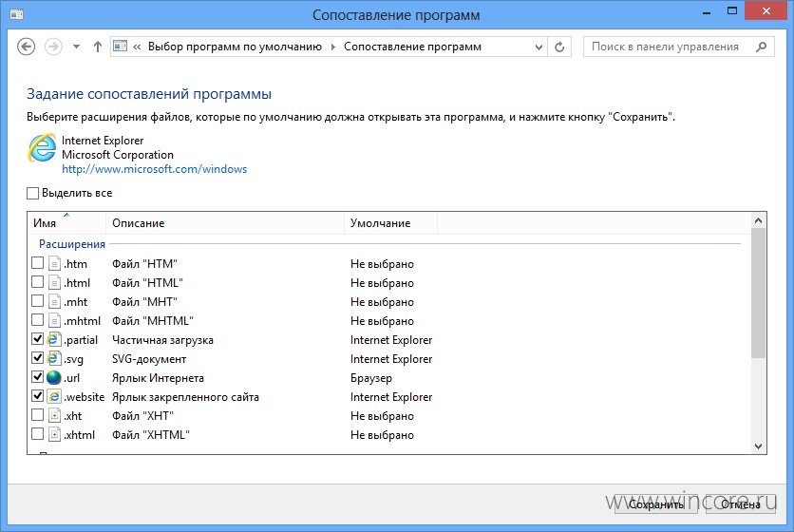Uncheck the .svg extension checkbox
The height and width of the screenshot is (532, 794).
pyautogui.click(x=37, y=358)
